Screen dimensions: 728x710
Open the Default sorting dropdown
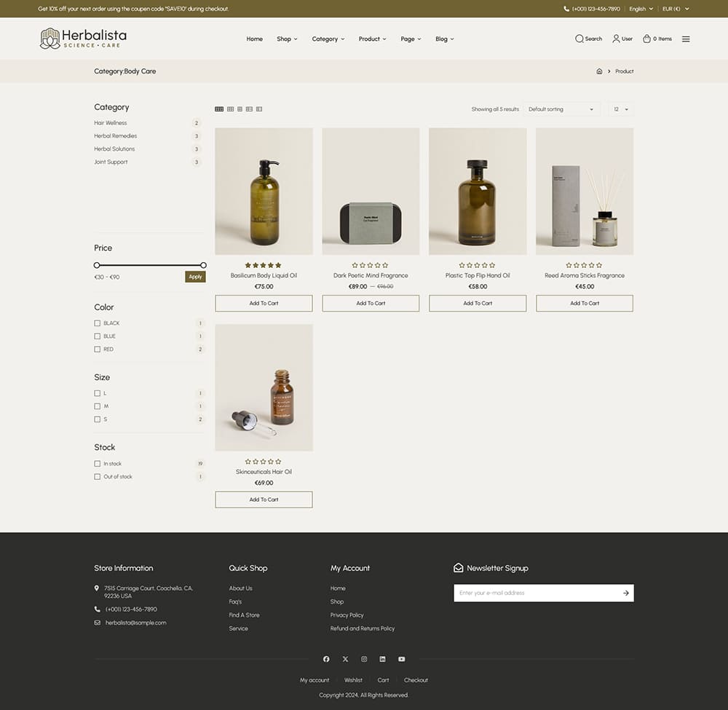click(x=561, y=109)
